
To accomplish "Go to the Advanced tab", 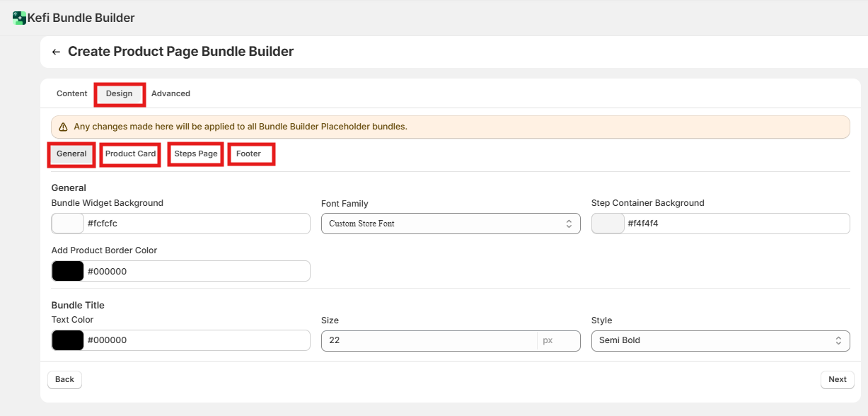I will 170,93.
